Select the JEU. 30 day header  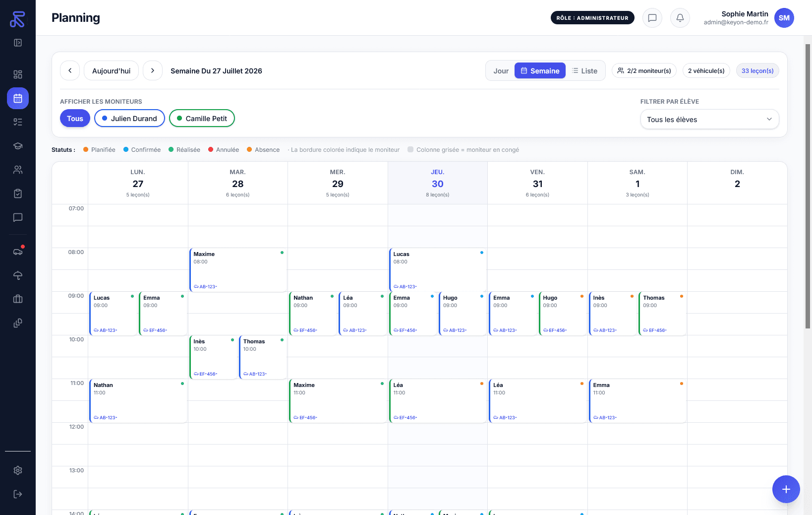click(x=438, y=183)
